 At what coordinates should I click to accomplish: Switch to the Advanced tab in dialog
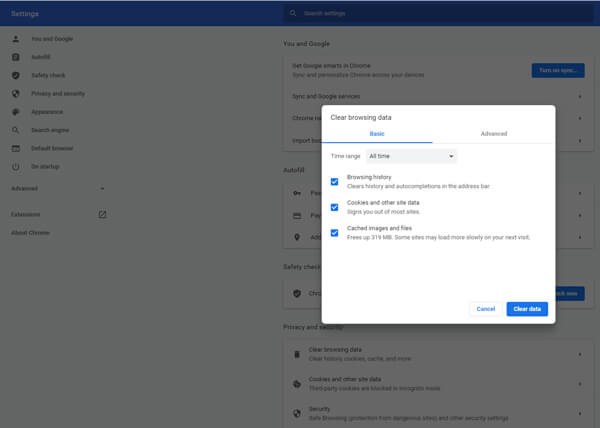click(494, 134)
